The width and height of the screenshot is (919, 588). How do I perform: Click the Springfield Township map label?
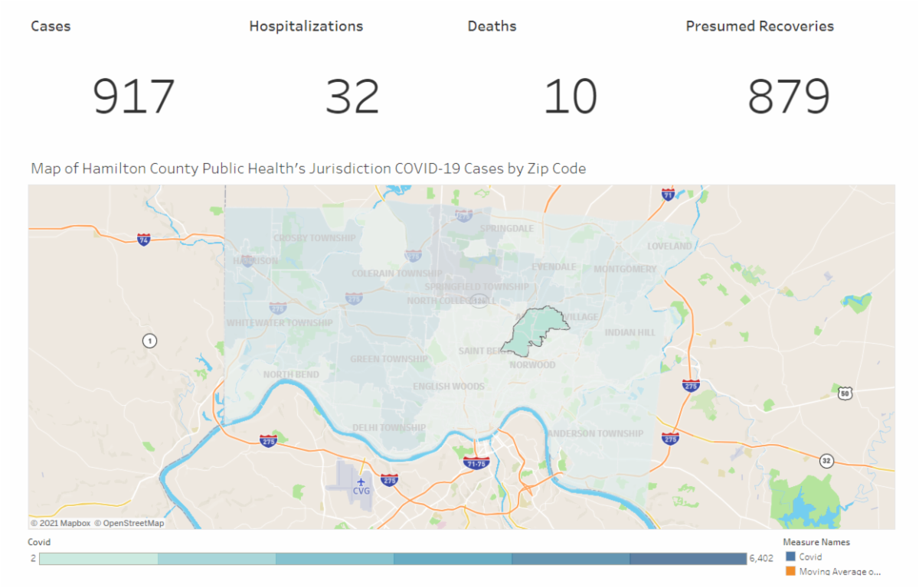click(x=477, y=287)
